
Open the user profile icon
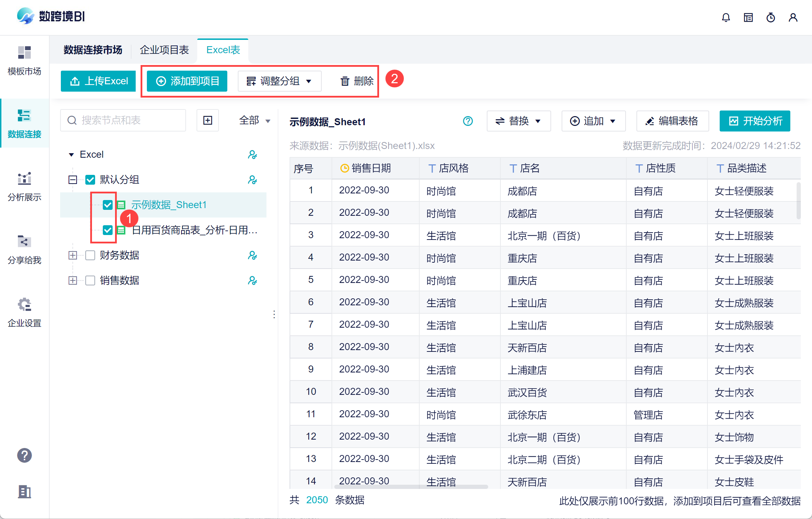(793, 17)
